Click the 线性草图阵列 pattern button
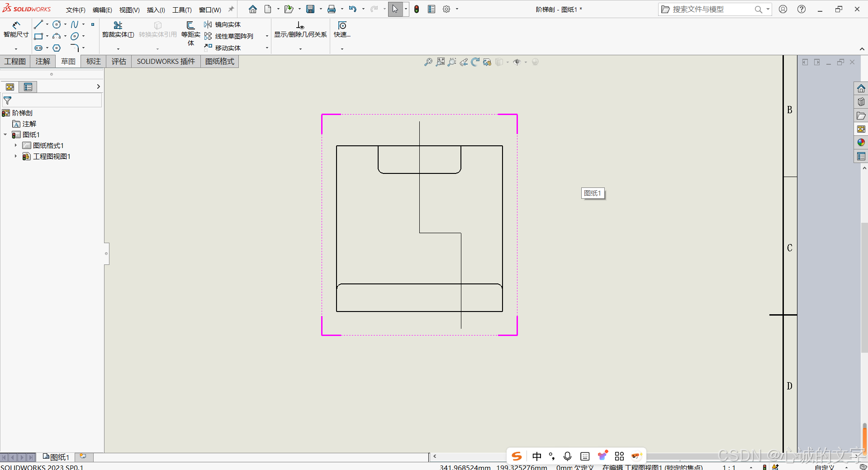The image size is (868, 470). (x=228, y=36)
